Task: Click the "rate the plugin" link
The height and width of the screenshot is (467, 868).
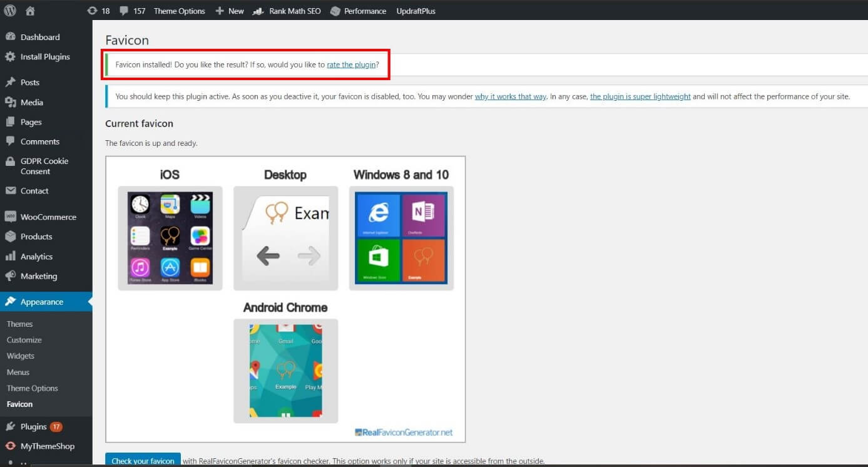Action: (351, 64)
